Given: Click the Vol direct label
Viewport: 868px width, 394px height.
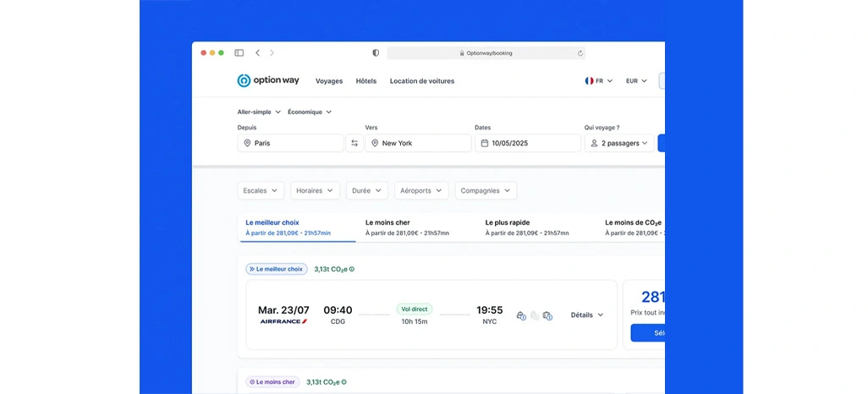Looking at the screenshot, I should pos(415,309).
